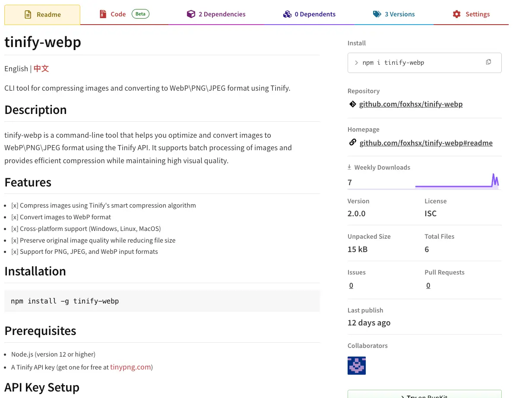
Task: Switch readme to 中文
Action: pos(41,69)
